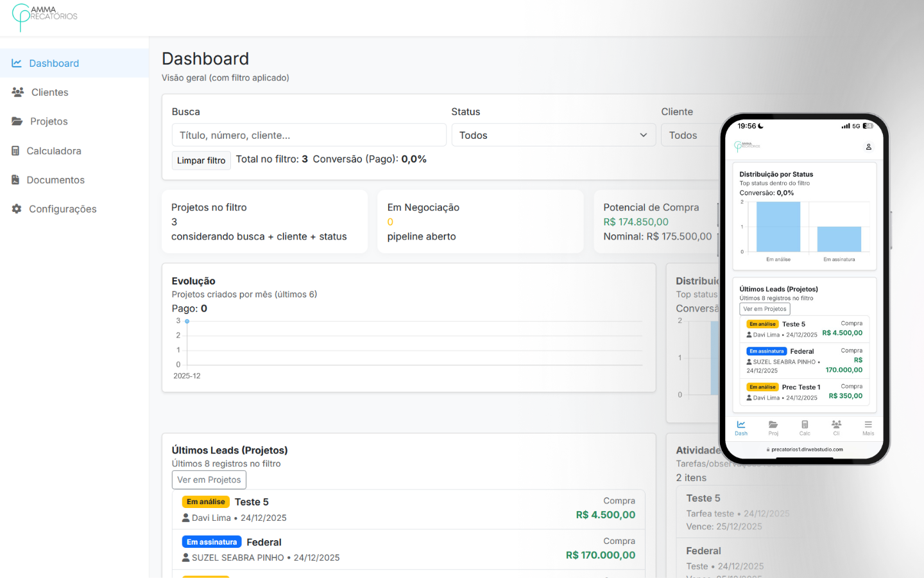
Task: Click the Configurações gear icon in the sidebar
Action: [x=17, y=209]
